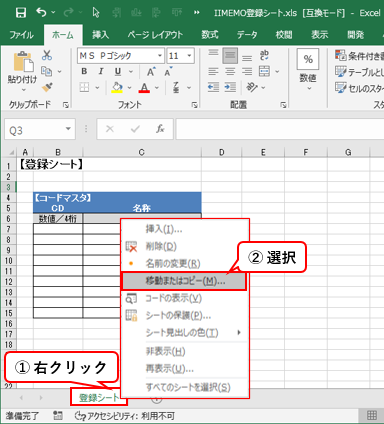
Task: Toggle underline formatting
Action: (118, 71)
